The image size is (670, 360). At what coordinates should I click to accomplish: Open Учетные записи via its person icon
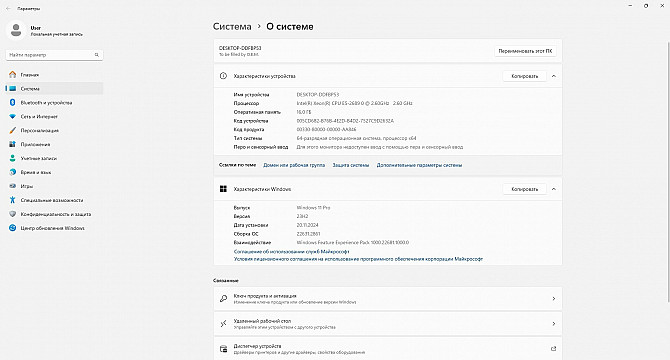click(x=12, y=158)
